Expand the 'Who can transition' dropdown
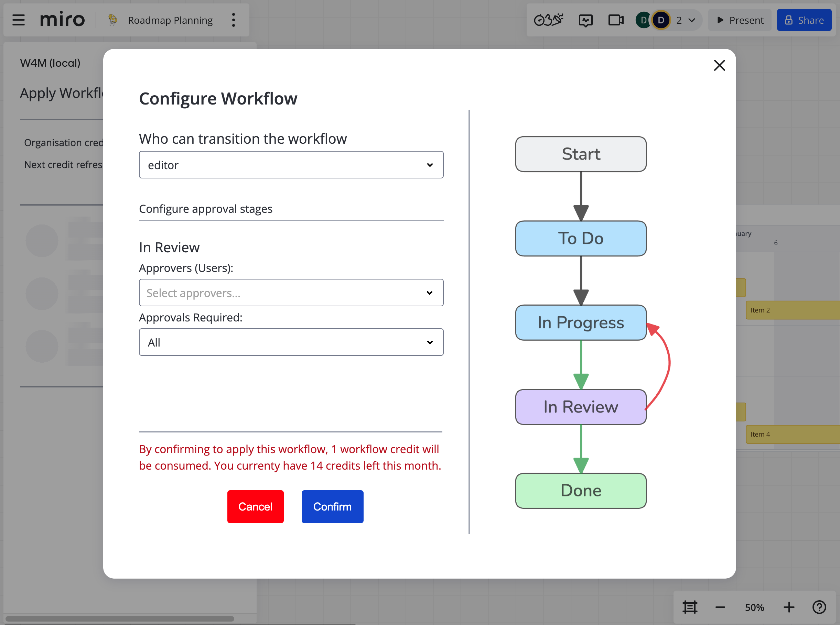 pos(291,164)
